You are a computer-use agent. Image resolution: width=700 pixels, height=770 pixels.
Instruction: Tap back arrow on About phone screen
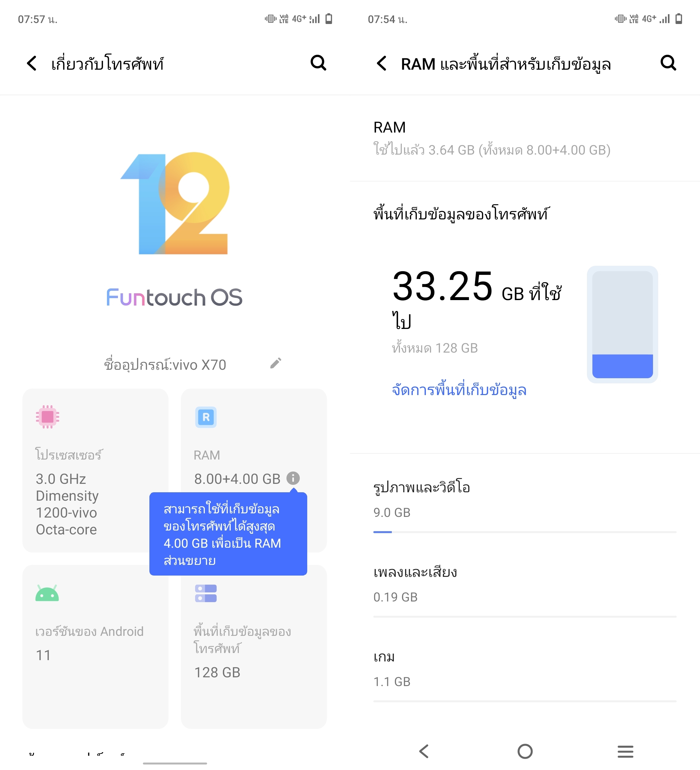[32, 64]
